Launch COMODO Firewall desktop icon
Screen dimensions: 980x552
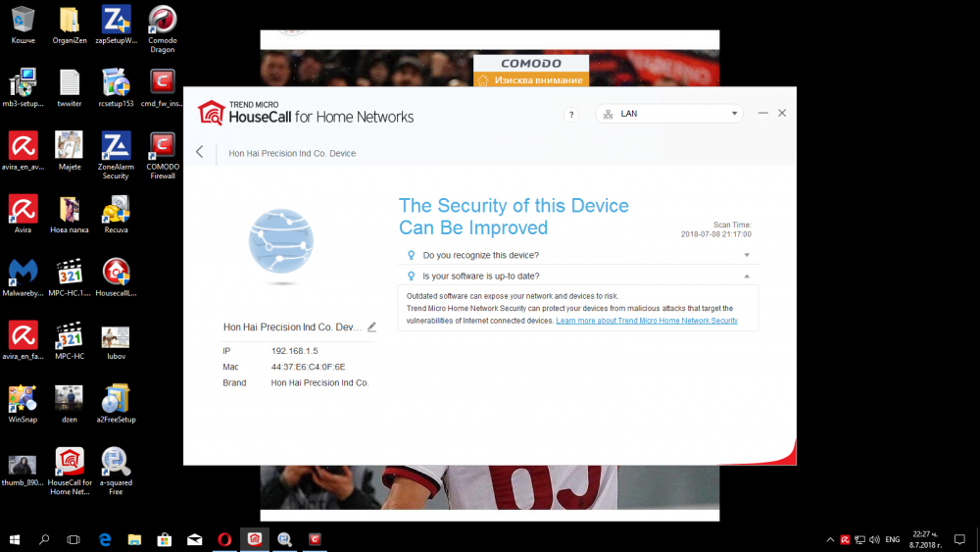[163, 155]
